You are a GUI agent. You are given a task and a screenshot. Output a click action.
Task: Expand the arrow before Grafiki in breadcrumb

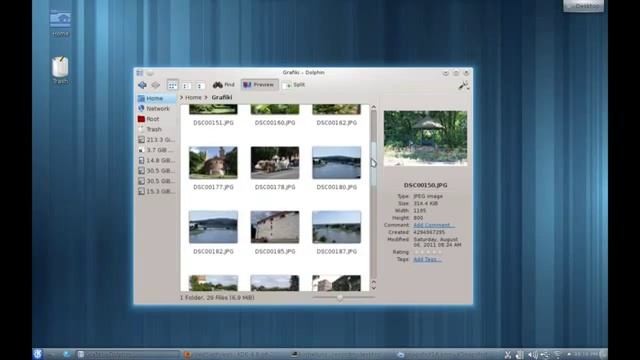[206, 98]
